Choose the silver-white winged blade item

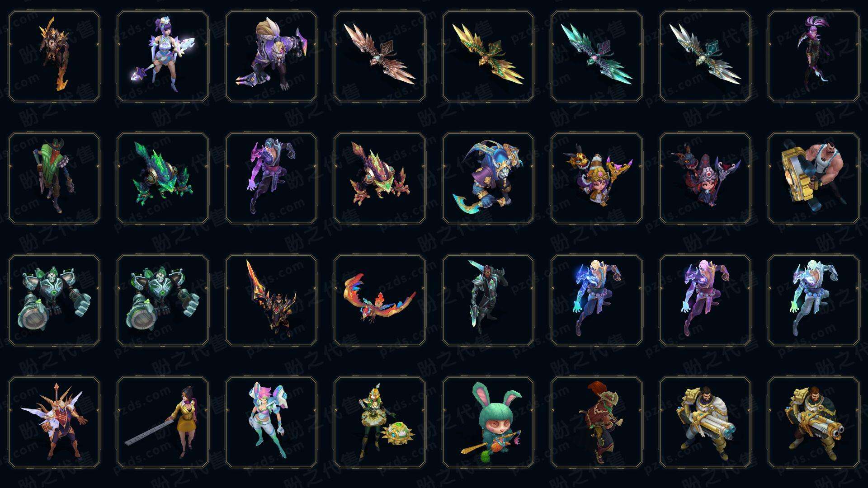click(x=705, y=56)
